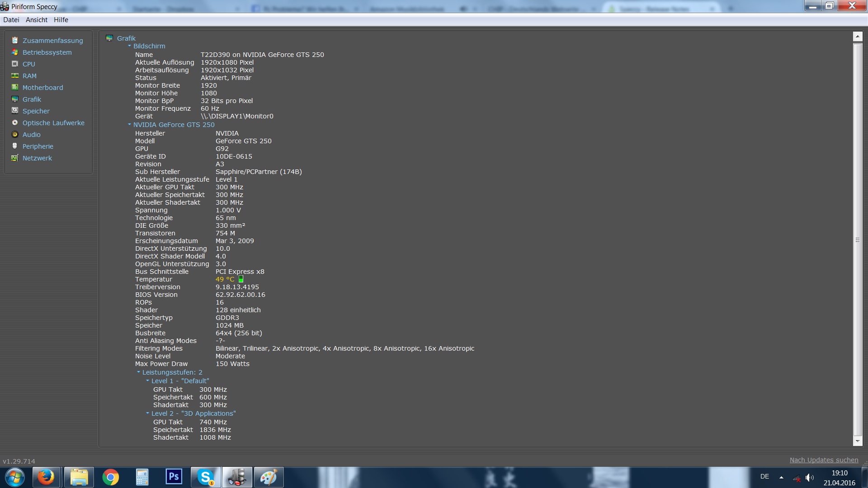Image resolution: width=868 pixels, height=488 pixels.
Task: Click Nach Updates suchen link
Action: coord(824,460)
